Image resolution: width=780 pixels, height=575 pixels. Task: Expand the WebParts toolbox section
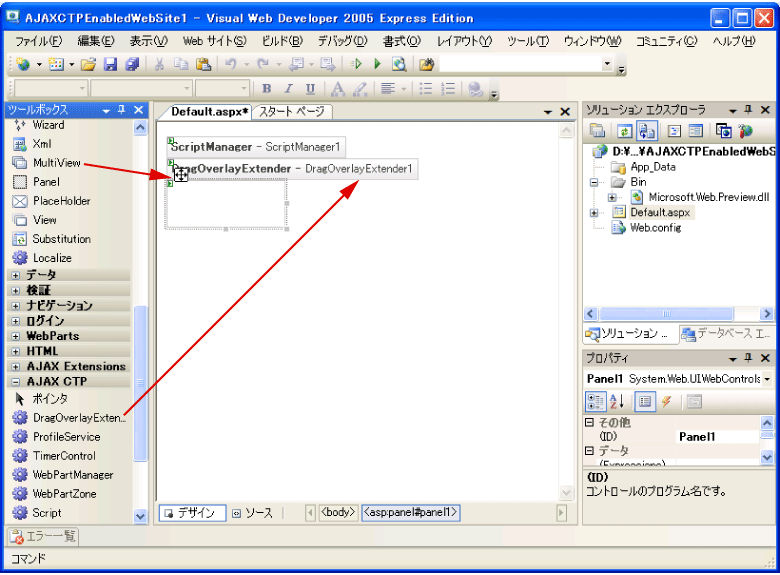point(15,336)
